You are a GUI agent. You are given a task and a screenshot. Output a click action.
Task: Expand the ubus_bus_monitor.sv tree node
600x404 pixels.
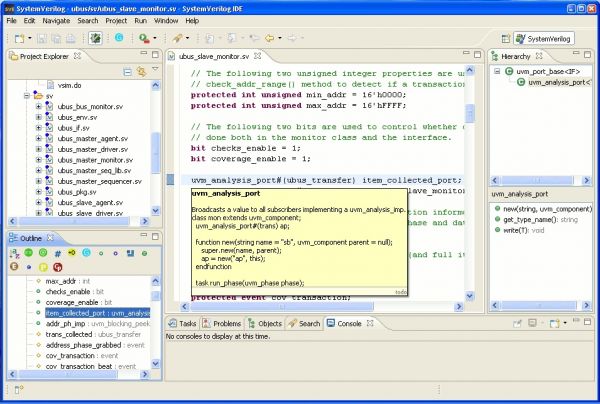[38, 107]
